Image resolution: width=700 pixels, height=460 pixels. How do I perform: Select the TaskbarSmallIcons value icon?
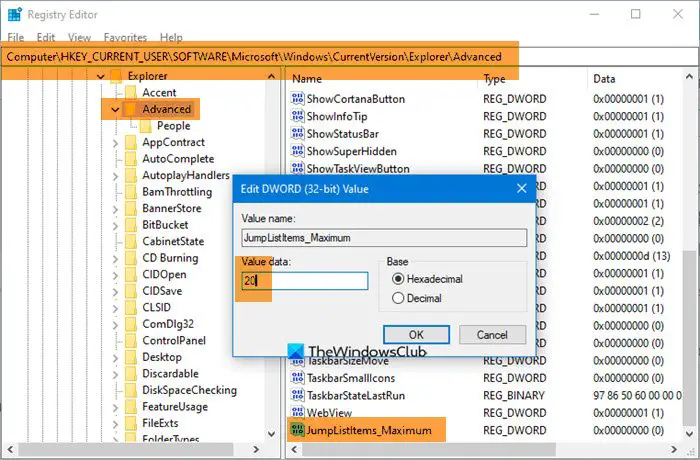pyautogui.click(x=297, y=378)
